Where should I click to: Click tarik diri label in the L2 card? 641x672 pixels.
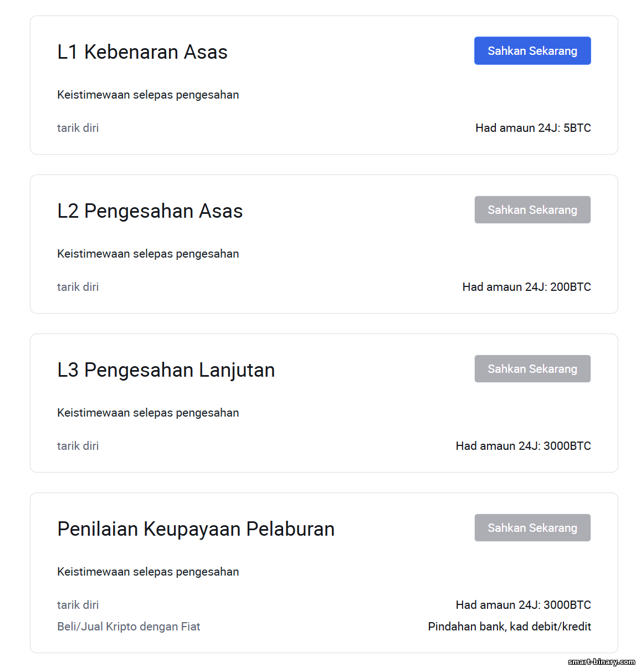[x=78, y=287]
